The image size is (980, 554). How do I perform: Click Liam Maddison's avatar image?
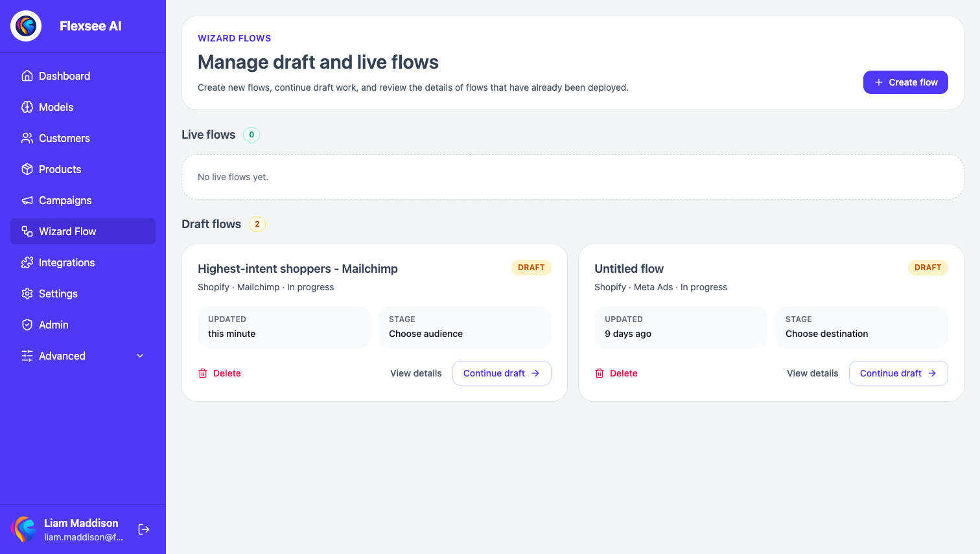pyautogui.click(x=25, y=529)
